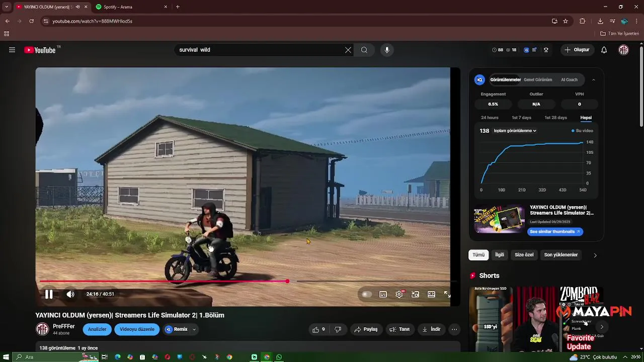Open a new browser tab
The width and height of the screenshot is (644, 362).
(x=178, y=7)
